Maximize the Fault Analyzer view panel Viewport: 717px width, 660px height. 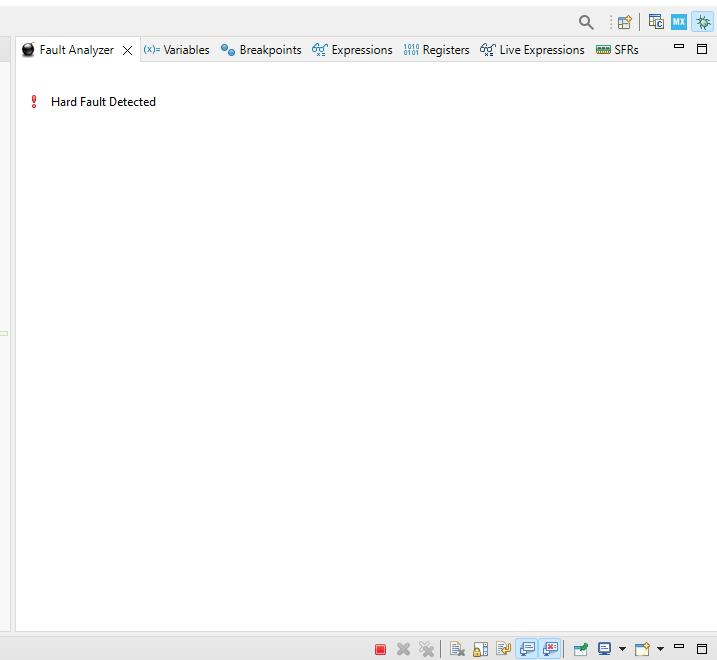(x=702, y=49)
